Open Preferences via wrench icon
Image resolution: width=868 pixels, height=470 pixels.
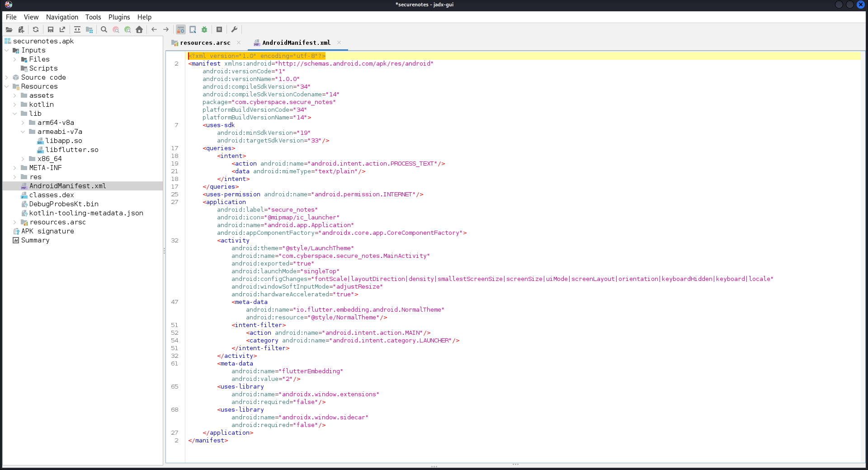(x=234, y=29)
